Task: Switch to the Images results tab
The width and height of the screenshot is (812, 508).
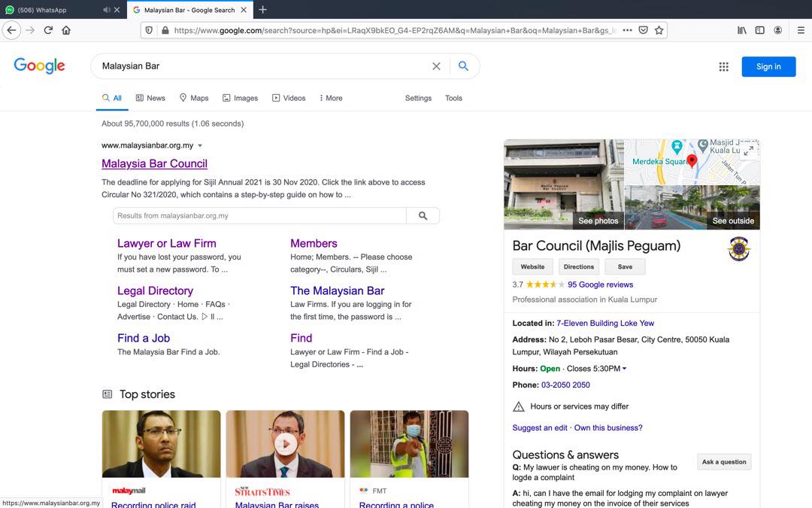Action: pyautogui.click(x=240, y=98)
